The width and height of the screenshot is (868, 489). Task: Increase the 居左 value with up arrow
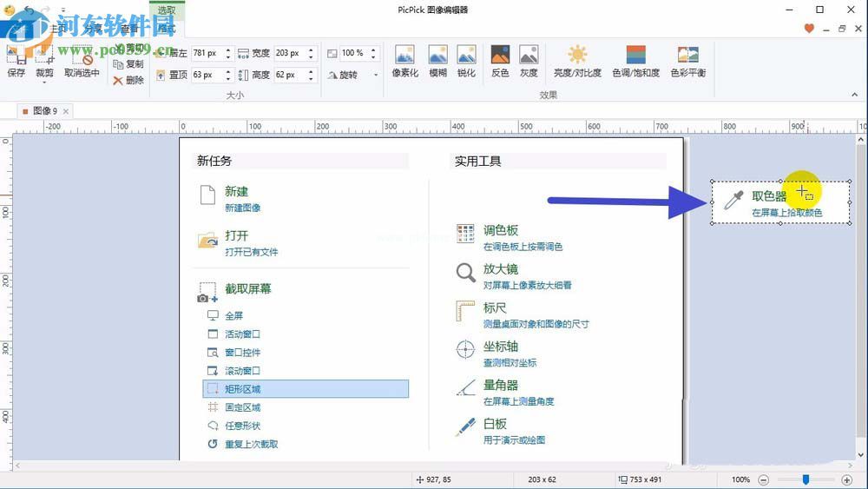click(228, 50)
